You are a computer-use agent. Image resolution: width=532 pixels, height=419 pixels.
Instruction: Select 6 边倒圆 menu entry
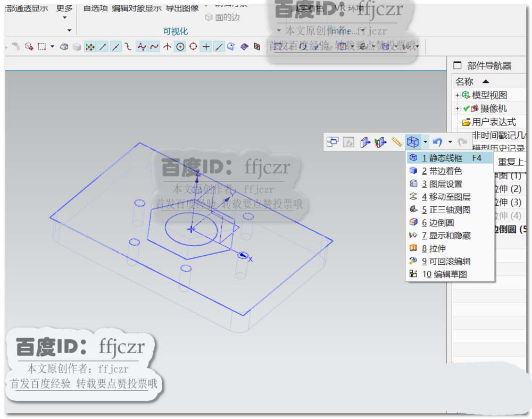pyautogui.click(x=450, y=222)
